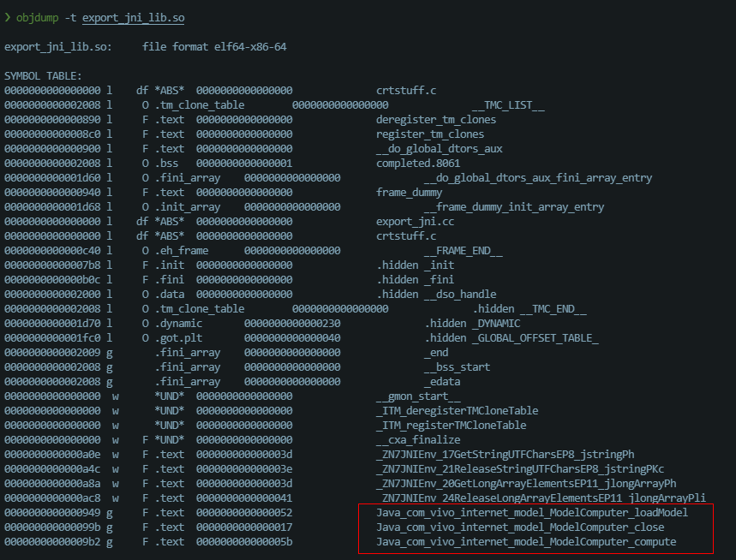Screen dimensions: 736x560
Task: Select the Java_com_vivo_internet_model_ModelComputer_close symbol
Action: coord(519,527)
